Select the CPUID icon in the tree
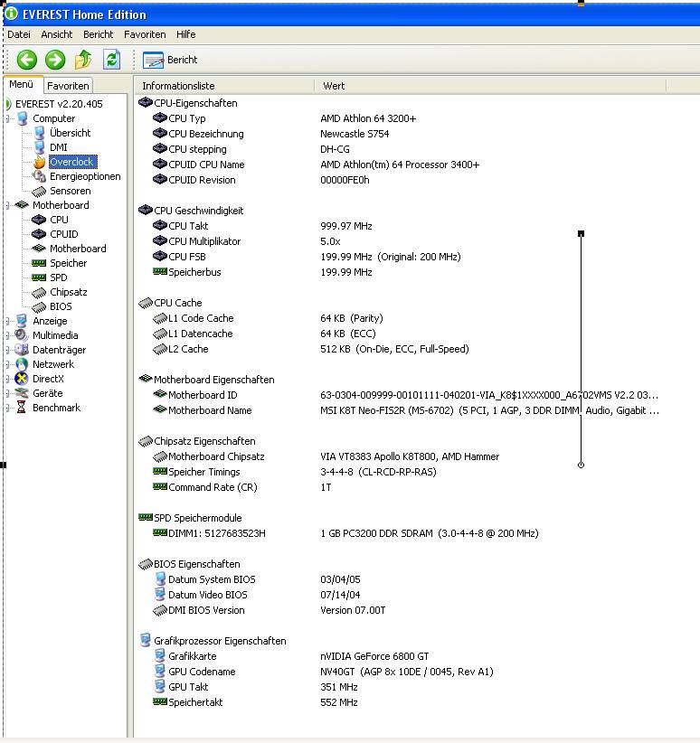 (x=39, y=234)
